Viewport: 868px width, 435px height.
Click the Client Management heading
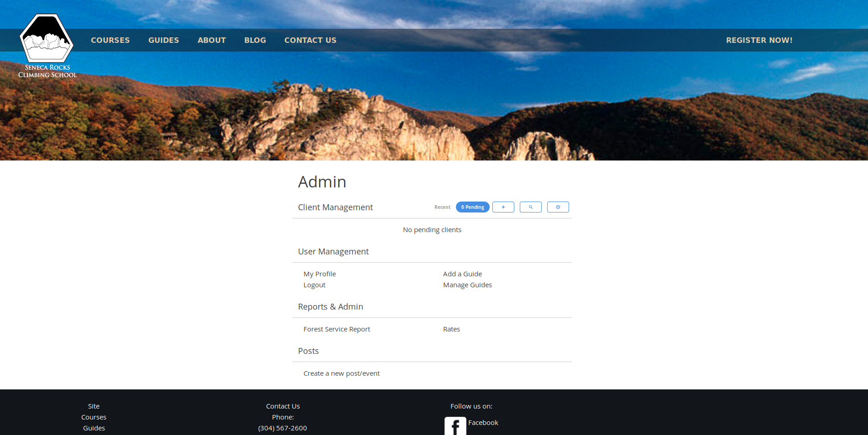coord(335,207)
